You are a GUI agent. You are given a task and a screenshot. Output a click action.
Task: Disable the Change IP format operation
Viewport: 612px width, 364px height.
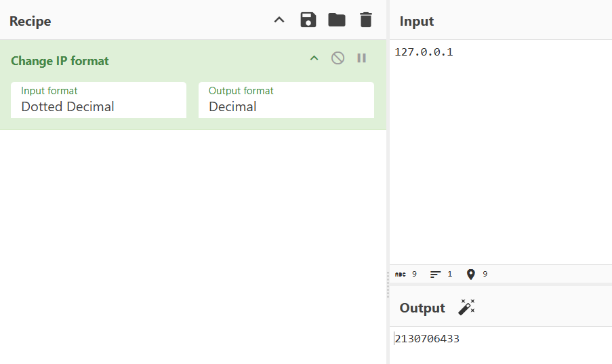(338, 58)
